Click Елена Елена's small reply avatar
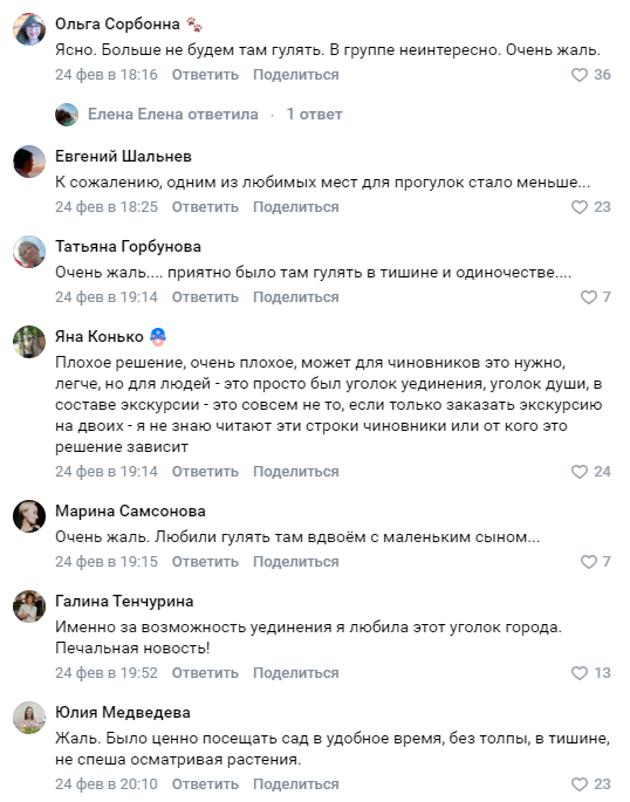Viewport: 630px width, 802px height. click(66, 115)
